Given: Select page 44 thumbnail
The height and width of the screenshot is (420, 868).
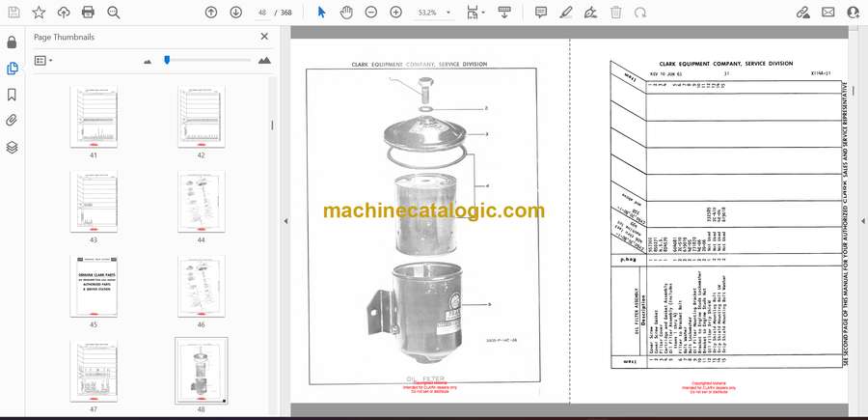Looking at the screenshot, I should (201, 201).
